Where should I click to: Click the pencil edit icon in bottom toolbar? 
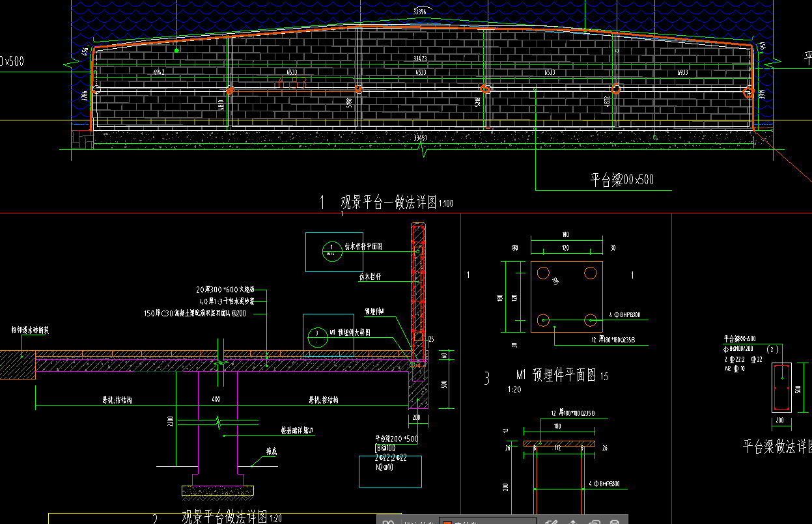[552, 522]
